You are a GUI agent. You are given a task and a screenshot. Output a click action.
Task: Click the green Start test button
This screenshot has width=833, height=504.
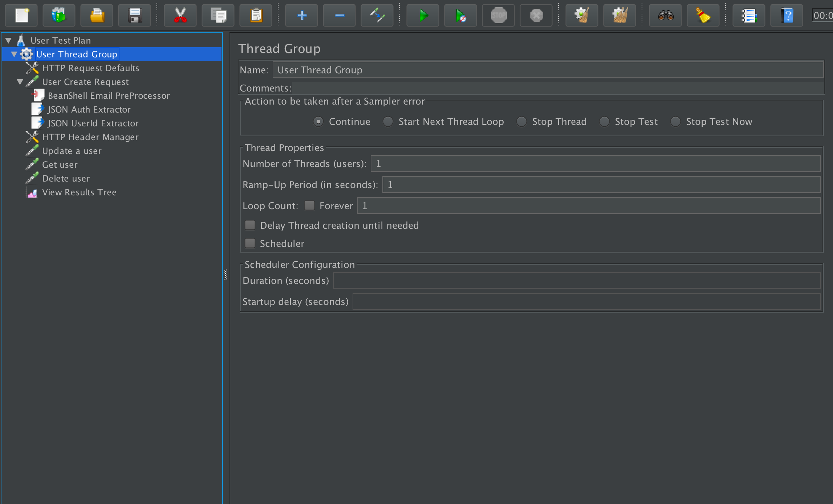click(422, 16)
